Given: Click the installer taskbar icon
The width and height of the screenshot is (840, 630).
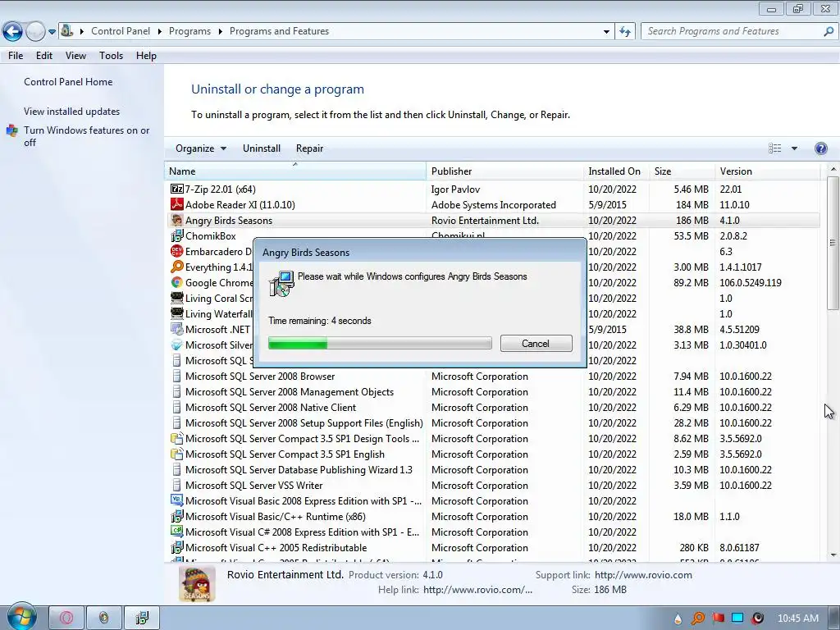Looking at the screenshot, I should pyautogui.click(x=142, y=619).
